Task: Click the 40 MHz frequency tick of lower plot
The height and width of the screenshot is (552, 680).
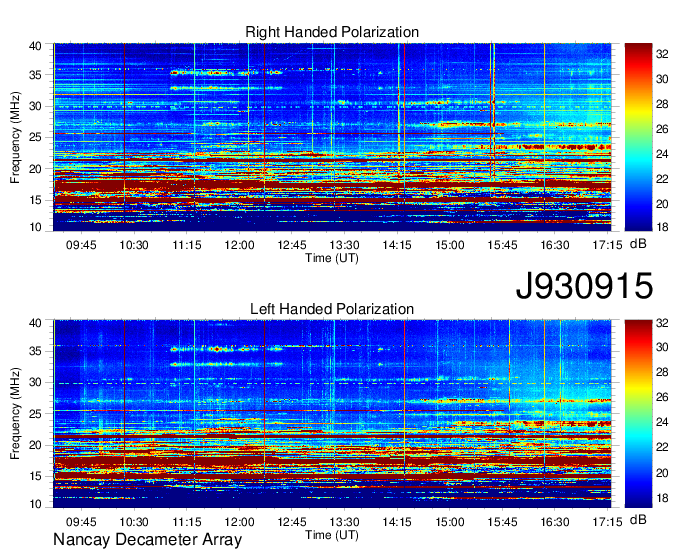Action: [35, 323]
